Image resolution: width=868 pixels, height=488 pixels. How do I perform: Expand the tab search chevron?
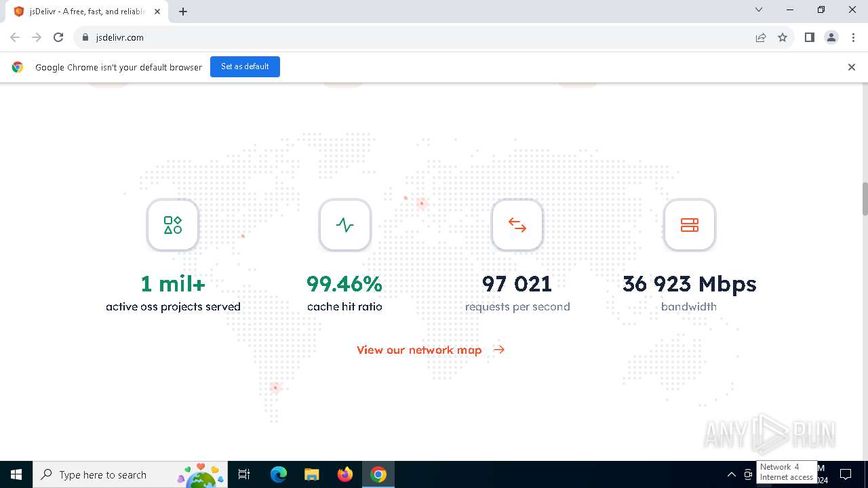point(759,10)
